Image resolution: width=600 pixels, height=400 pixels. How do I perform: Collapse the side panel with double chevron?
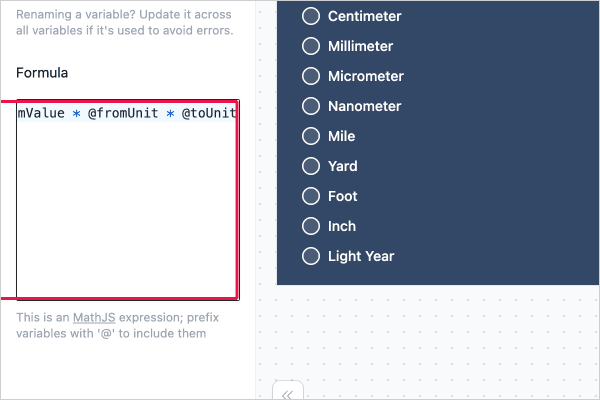click(x=288, y=391)
